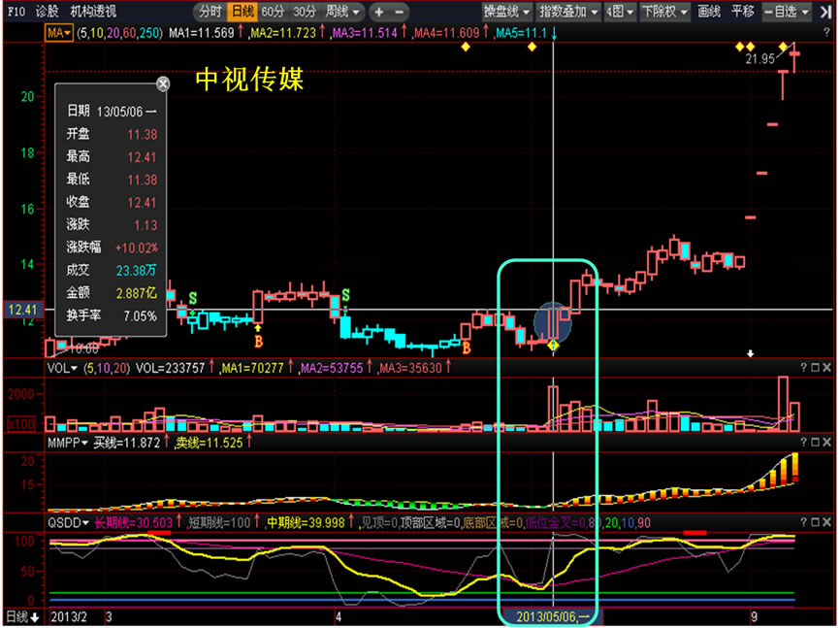Click the green S sell signal near April
The width and height of the screenshot is (840, 628).
[x=346, y=295]
